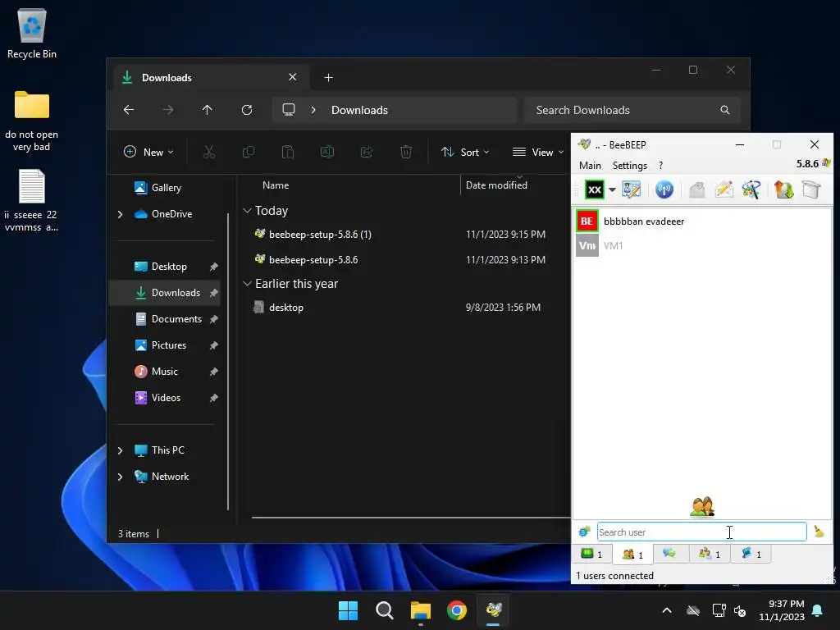Open the ? help menu in BeeBEEP
840x630 pixels.
point(660,166)
